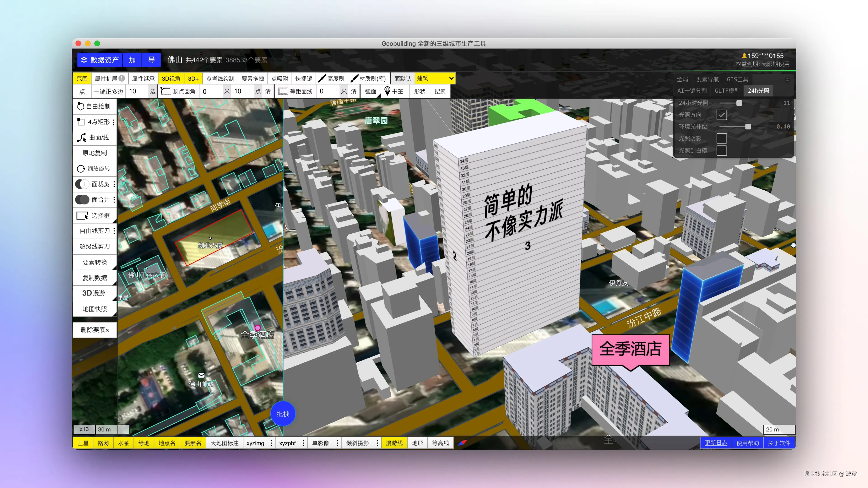
Task: Toggle 光照阴影 shadow rendering on
Action: point(722,138)
